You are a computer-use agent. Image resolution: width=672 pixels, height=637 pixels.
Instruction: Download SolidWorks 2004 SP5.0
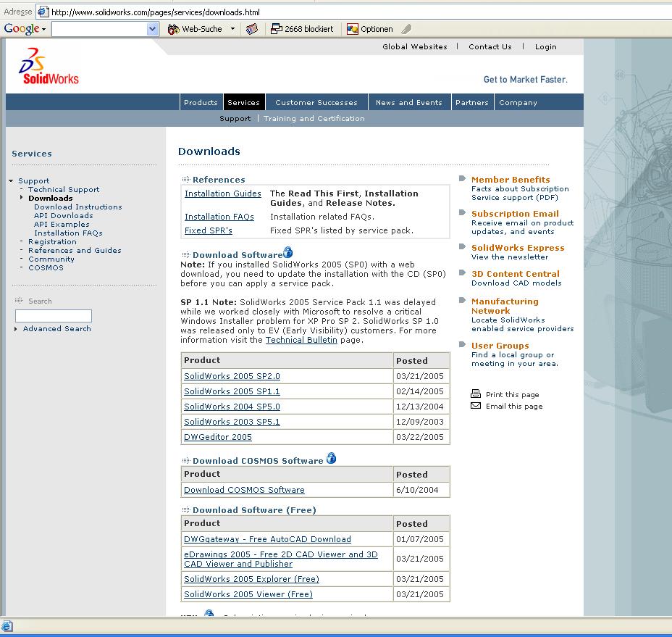tap(232, 407)
